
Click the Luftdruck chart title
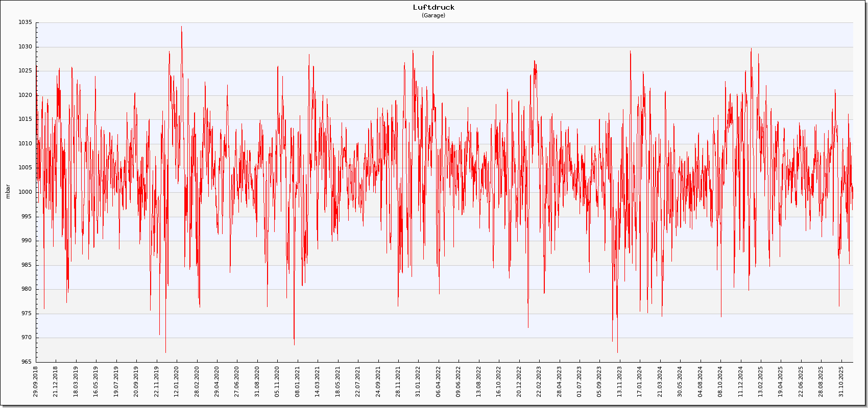tap(433, 7)
